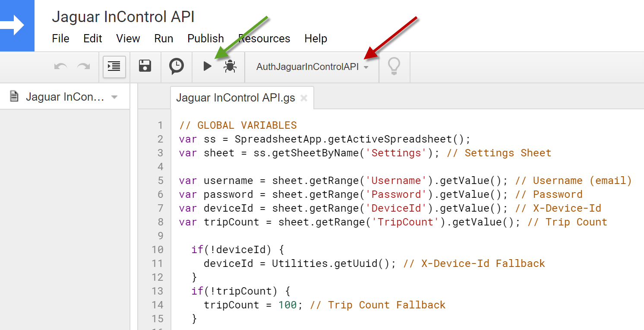Open the View menu
This screenshot has width=644, height=330.
pyautogui.click(x=128, y=38)
